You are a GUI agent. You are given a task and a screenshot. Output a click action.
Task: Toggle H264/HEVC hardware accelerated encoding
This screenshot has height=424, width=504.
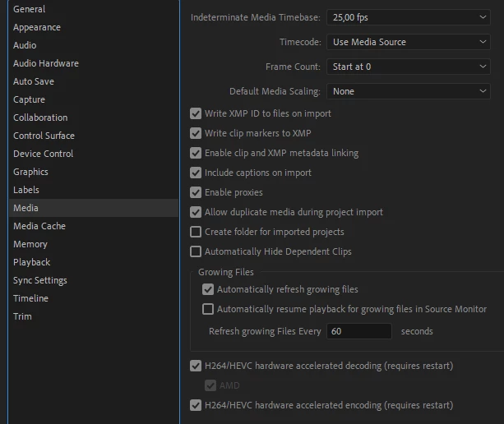196,405
